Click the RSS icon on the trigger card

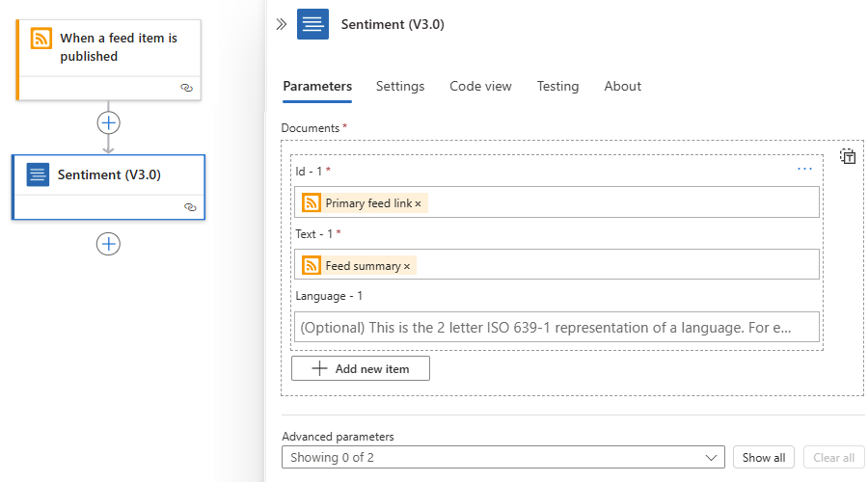tap(41, 39)
